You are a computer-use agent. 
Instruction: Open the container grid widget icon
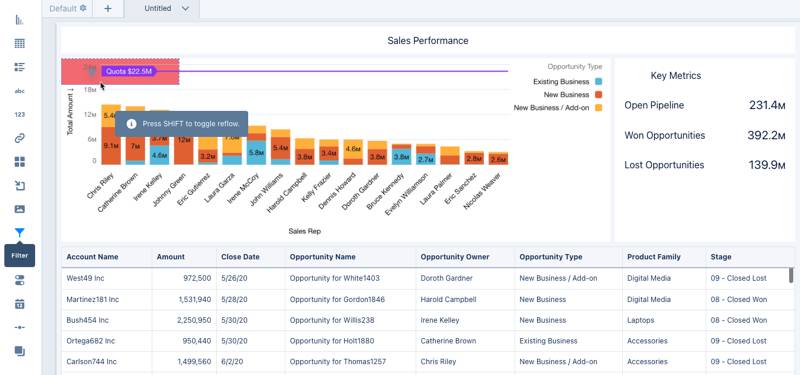[x=19, y=162]
